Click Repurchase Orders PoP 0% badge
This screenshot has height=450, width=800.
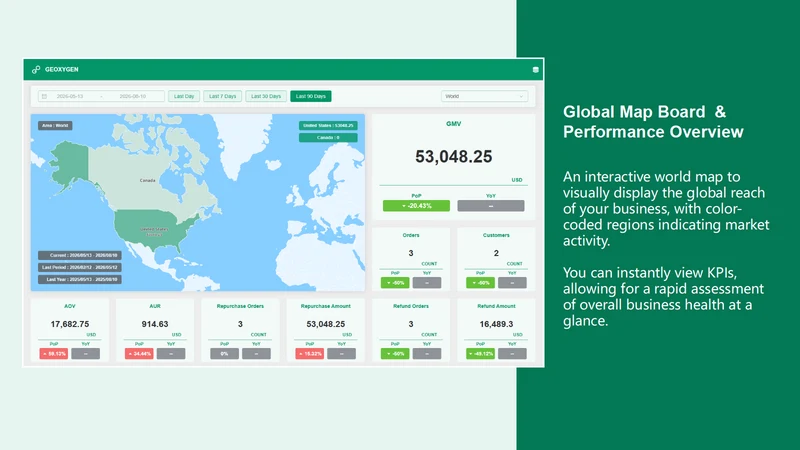click(x=224, y=354)
